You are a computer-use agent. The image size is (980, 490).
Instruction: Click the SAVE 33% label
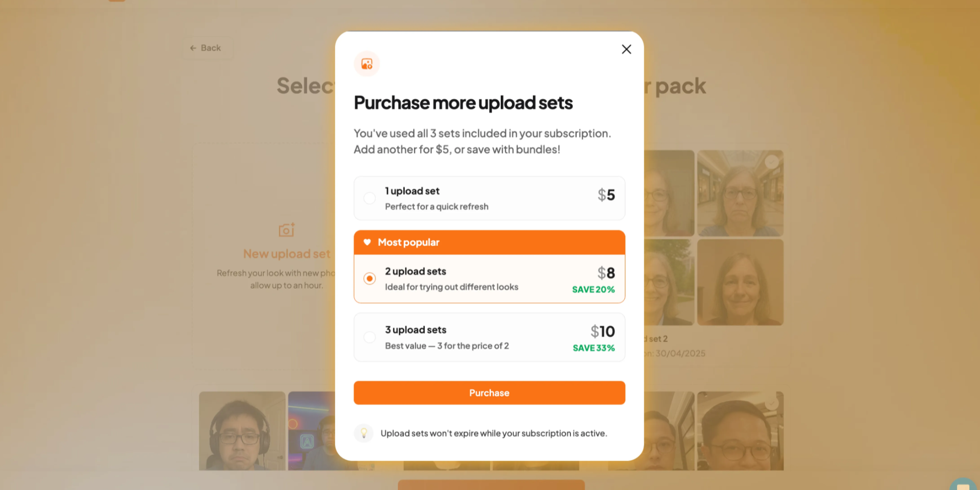point(594,348)
